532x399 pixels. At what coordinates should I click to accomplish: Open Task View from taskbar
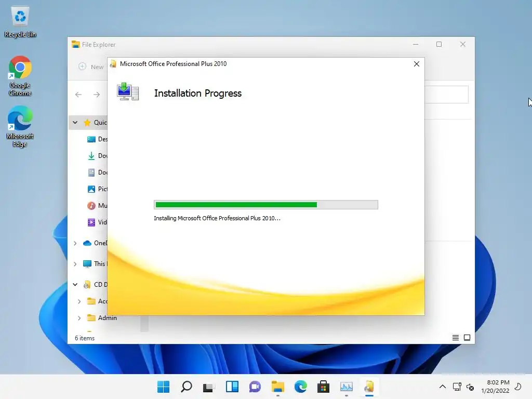(x=209, y=387)
